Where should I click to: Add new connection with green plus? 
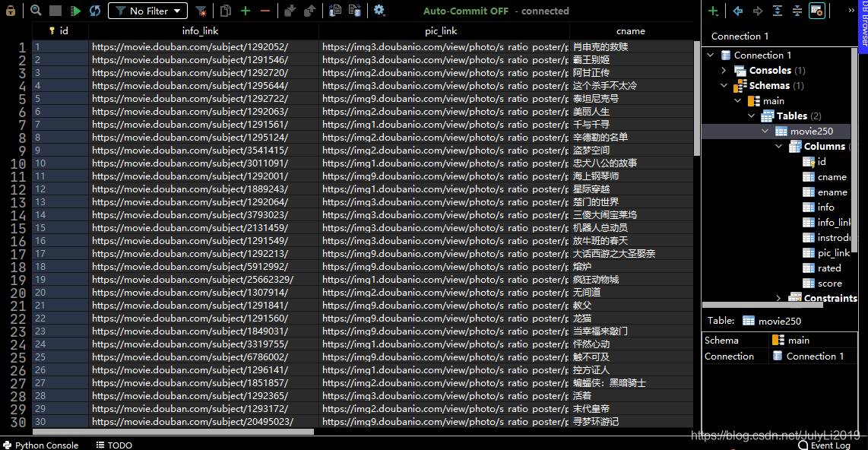coord(713,11)
